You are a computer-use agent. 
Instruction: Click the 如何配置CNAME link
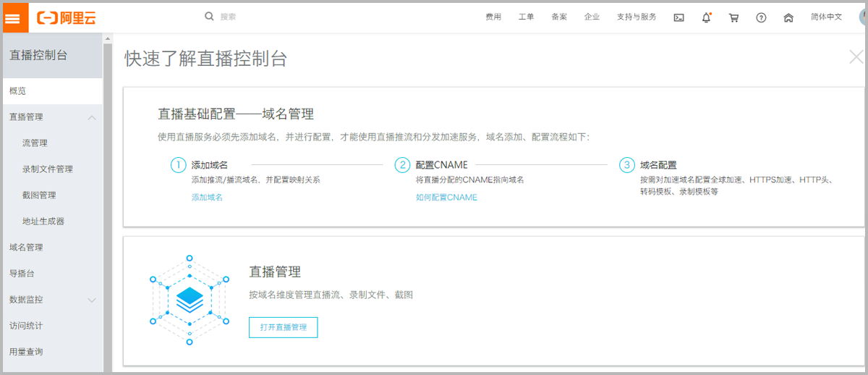click(446, 197)
